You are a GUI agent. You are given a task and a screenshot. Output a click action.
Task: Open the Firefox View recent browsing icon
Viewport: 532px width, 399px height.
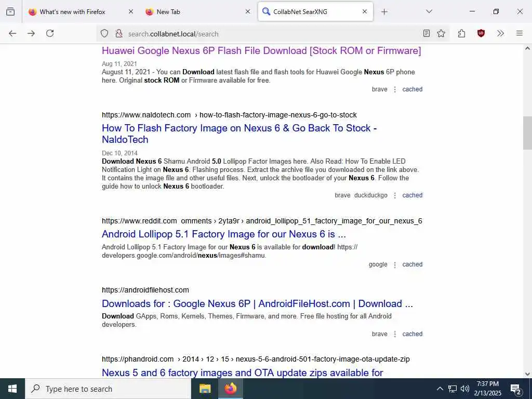[x=10, y=11]
